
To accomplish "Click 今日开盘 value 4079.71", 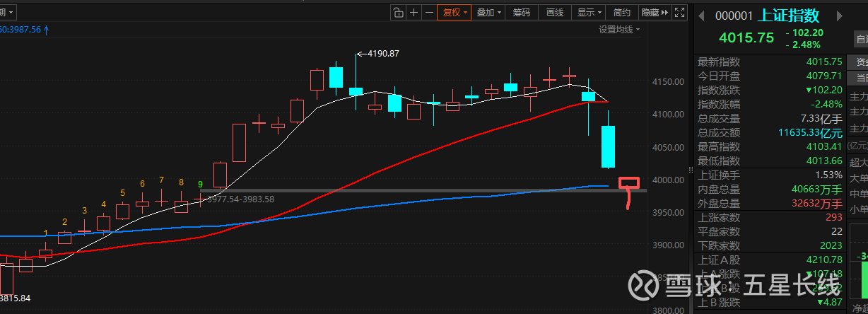I will (x=824, y=76).
